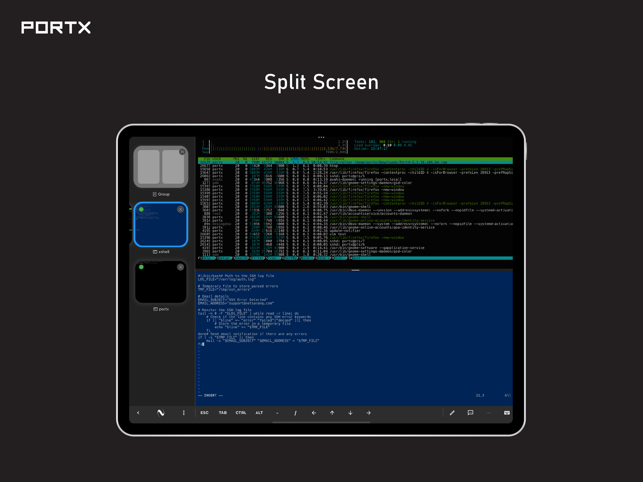The height and width of the screenshot is (482, 643).
Task: Tap the ALT modifier key
Action: click(x=259, y=413)
